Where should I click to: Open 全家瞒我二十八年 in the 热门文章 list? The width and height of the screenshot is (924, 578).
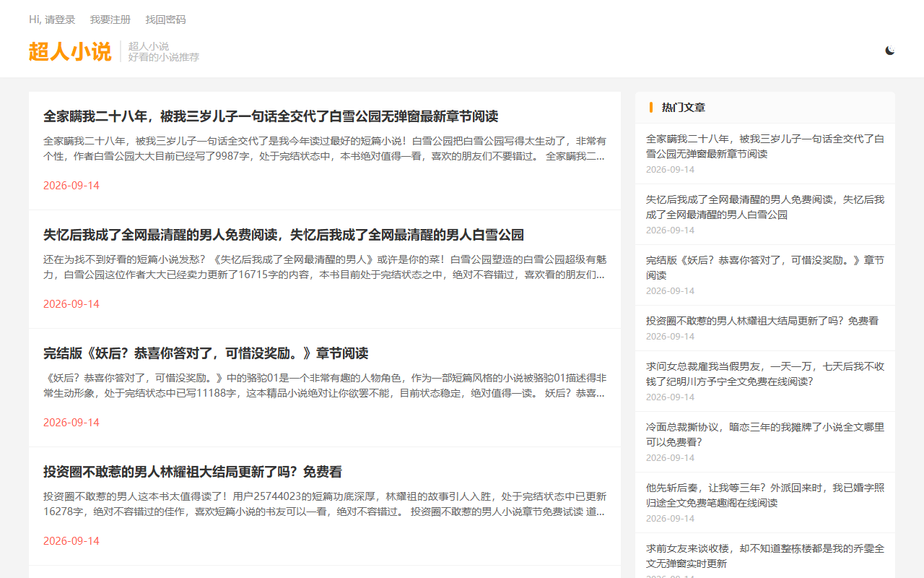(x=765, y=146)
